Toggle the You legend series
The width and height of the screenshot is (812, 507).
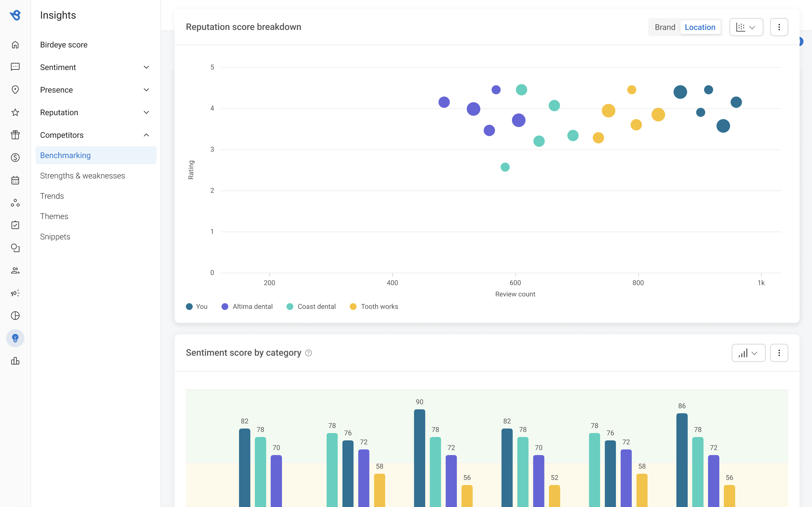(x=197, y=307)
